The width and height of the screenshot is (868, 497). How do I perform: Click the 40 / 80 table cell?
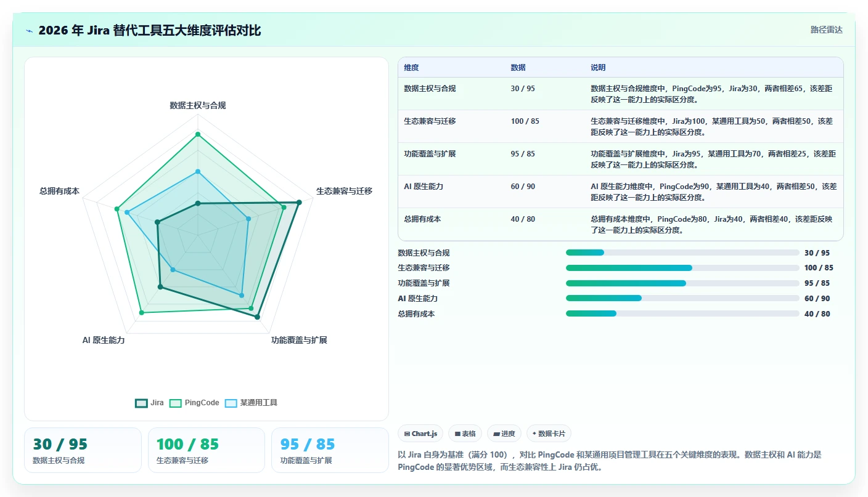point(523,219)
